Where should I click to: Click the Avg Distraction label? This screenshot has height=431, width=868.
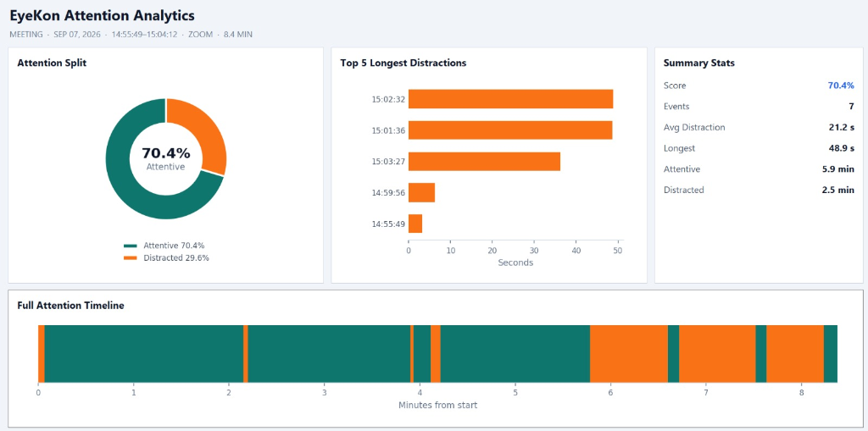pyautogui.click(x=694, y=127)
